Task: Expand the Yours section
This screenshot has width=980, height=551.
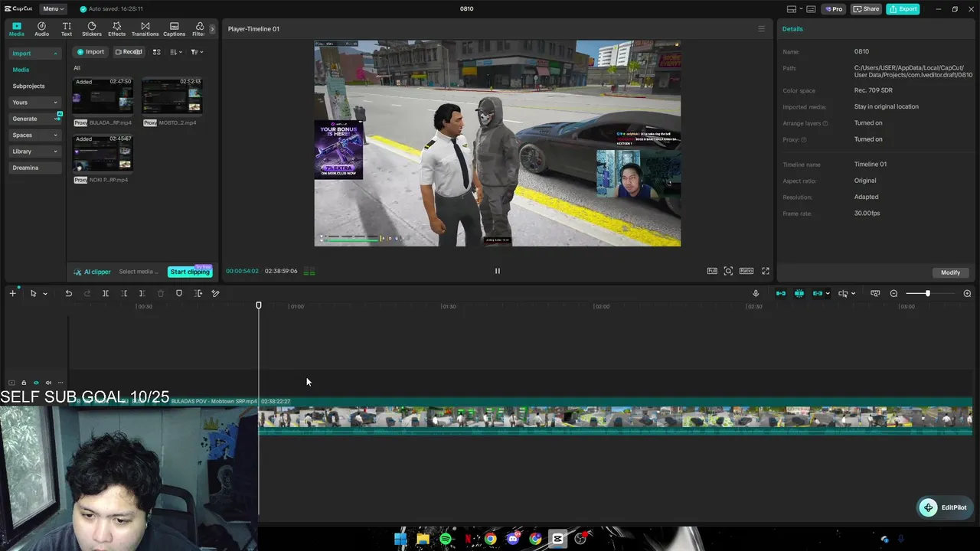Action: [34, 103]
